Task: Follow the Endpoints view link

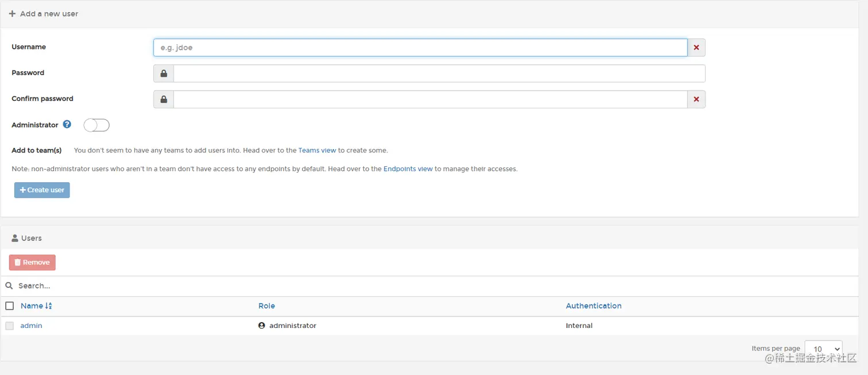Action: pyautogui.click(x=408, y=169)
